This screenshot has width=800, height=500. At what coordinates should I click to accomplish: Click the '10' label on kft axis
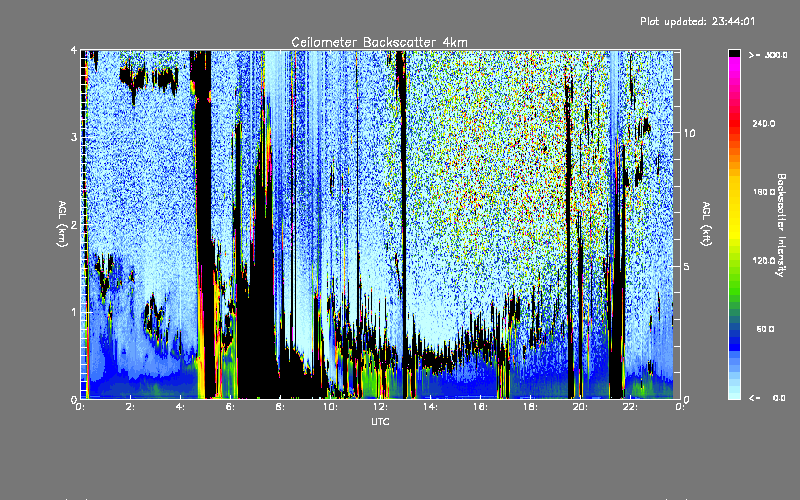click(689, 133)
